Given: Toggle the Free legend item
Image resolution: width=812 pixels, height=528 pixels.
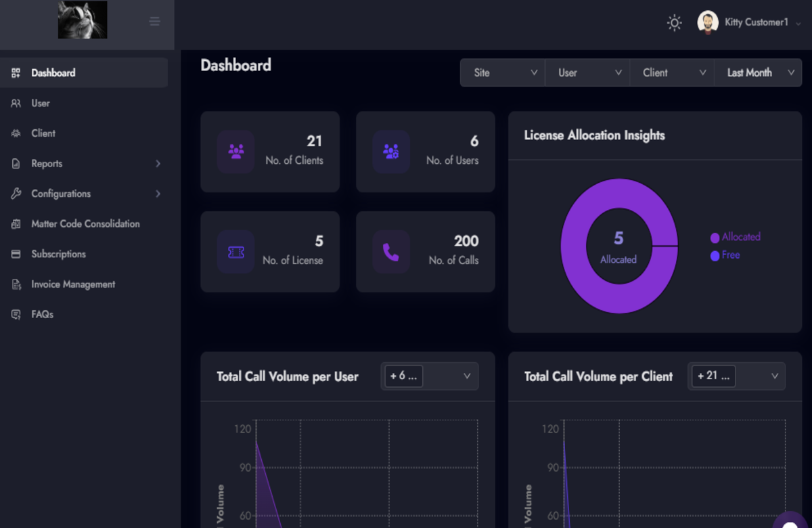Looking at the screenshot, I should (725, 255).
